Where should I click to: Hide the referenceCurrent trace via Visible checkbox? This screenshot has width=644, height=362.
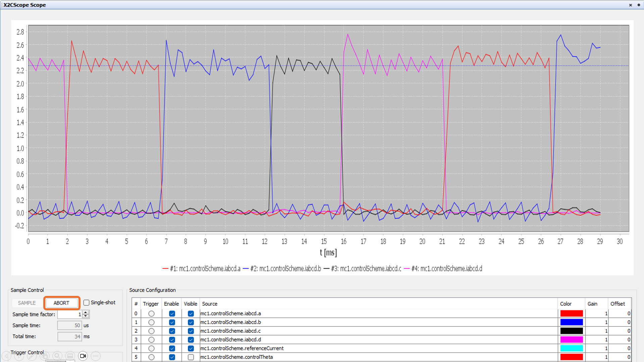click(x=191, y=349)
